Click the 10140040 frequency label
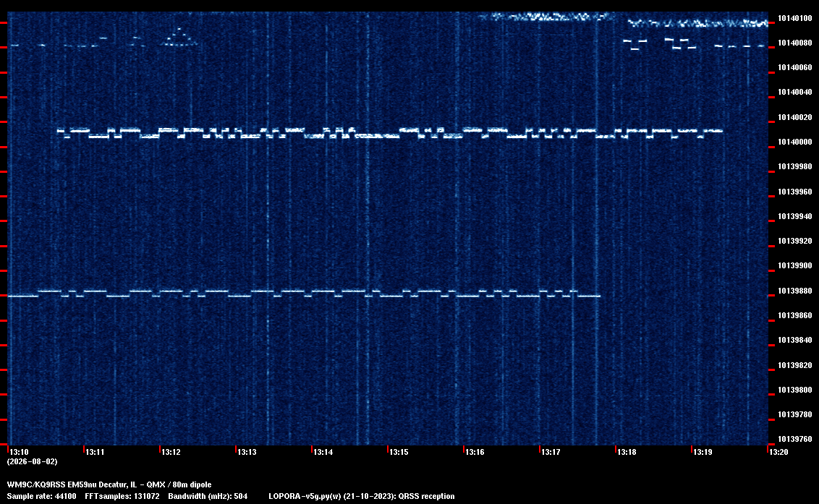The height and width of the screenshot is (504, 819). (x=795, y=92)
